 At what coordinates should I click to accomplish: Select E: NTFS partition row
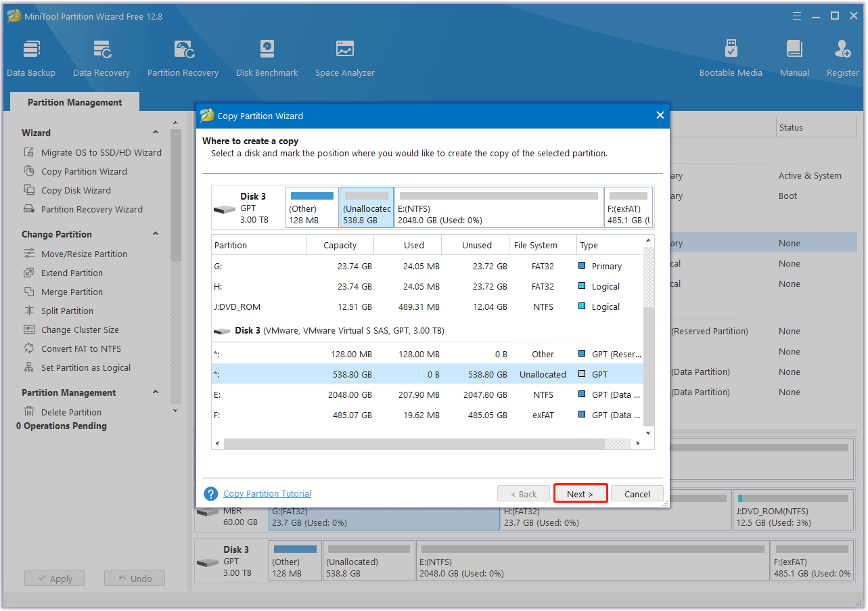[427, 394]
